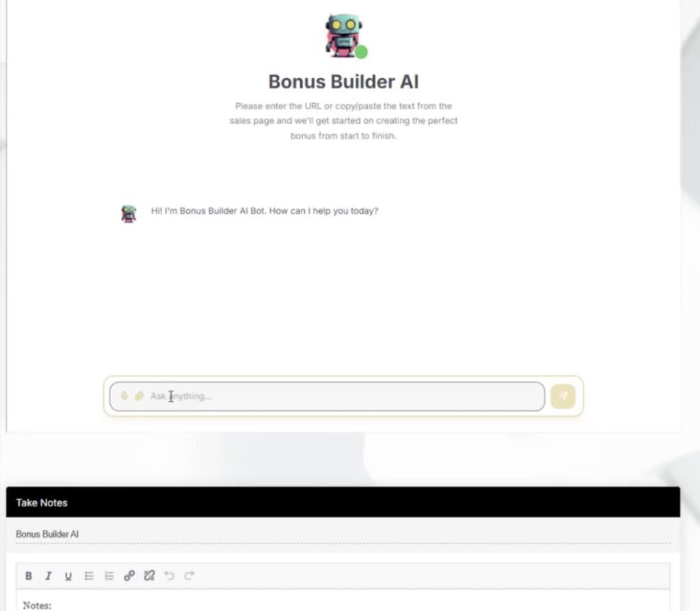700x611 pixels.
Task: Click the Take Notes panel header
Action: [342, 502]
